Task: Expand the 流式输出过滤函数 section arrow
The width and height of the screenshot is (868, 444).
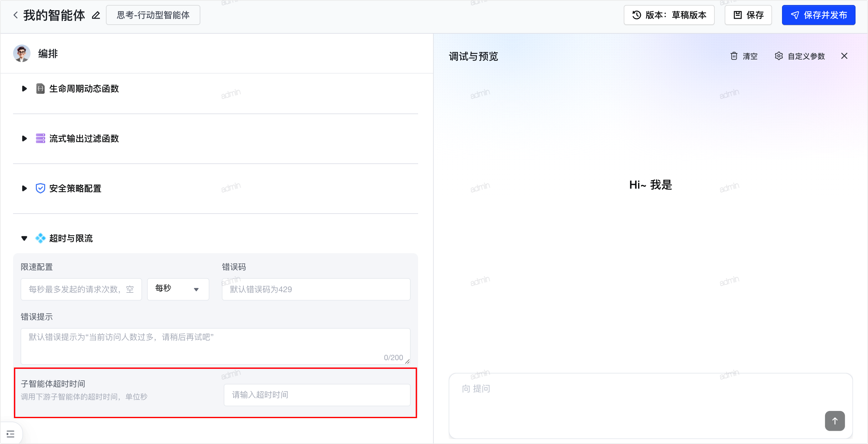Action: (x=24, y=138)
